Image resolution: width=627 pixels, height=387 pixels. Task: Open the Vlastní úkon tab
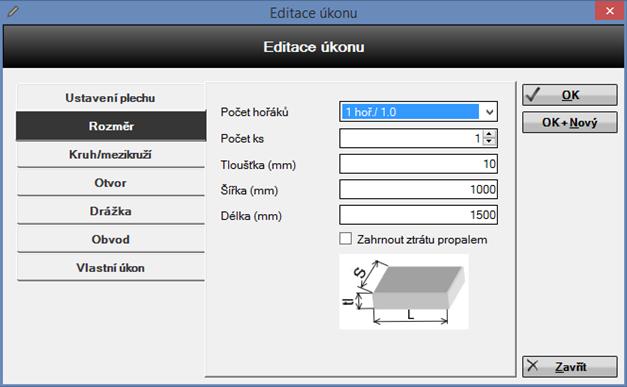pos(110,268)
